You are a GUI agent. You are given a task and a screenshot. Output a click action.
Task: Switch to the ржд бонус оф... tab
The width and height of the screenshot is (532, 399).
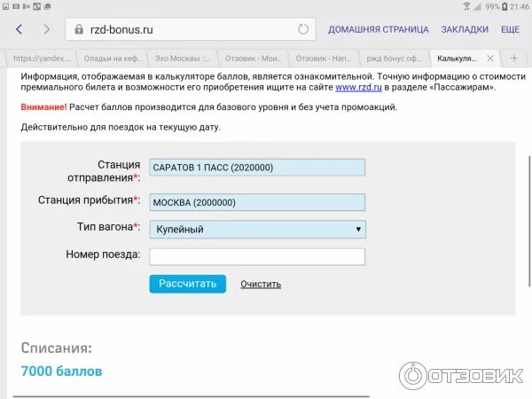[x=395, y=59]
